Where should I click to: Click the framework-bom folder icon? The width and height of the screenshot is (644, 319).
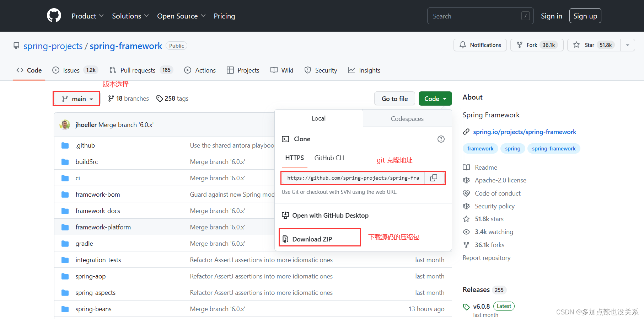pyautogui.click(x=65, y=195)
